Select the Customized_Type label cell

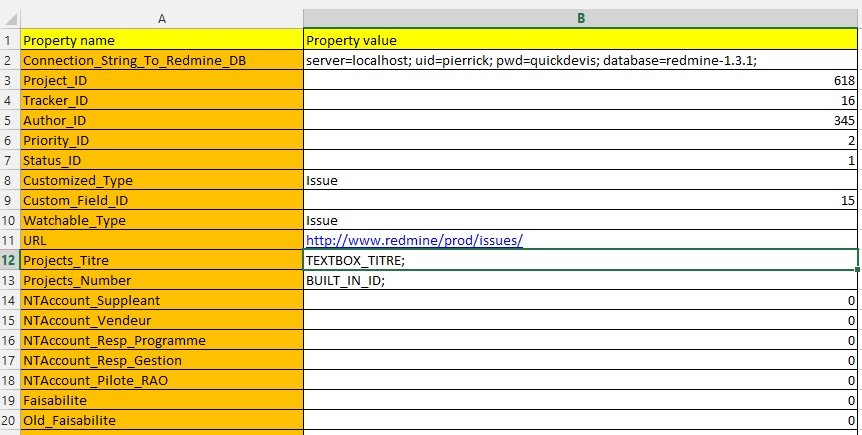161,181
